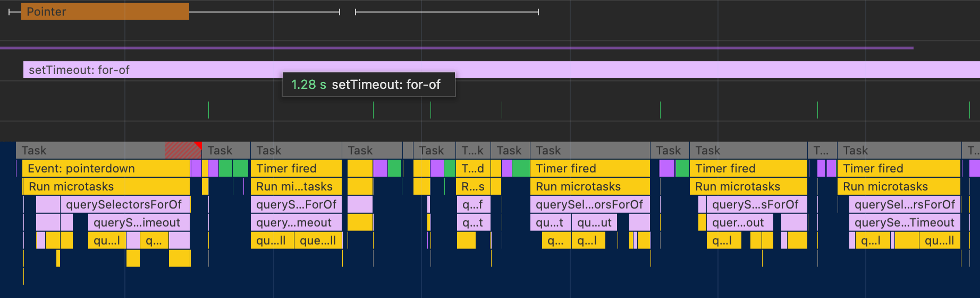Image resolution: width=980 pixels, height=298 pixels.
Task: Select the q...f call frame
Action: point(472,205)
